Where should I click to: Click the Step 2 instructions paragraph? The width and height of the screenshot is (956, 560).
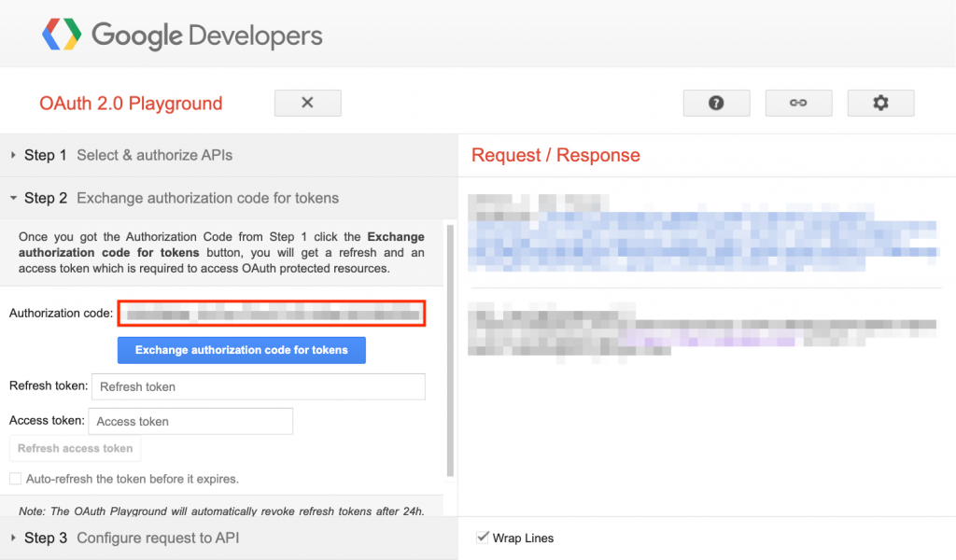(x=221, y=252)
